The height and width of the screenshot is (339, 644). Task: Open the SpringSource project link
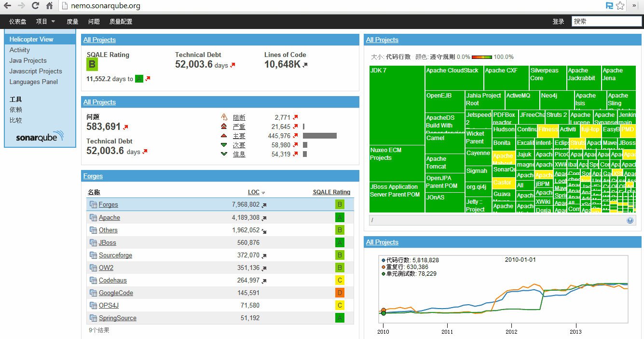(x=118, y=318)
